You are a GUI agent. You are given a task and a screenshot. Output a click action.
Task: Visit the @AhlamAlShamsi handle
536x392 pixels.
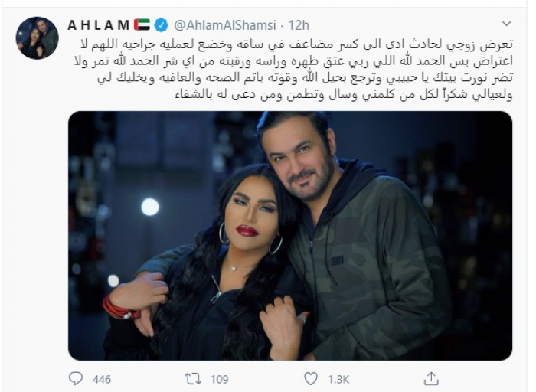[225, 25]
